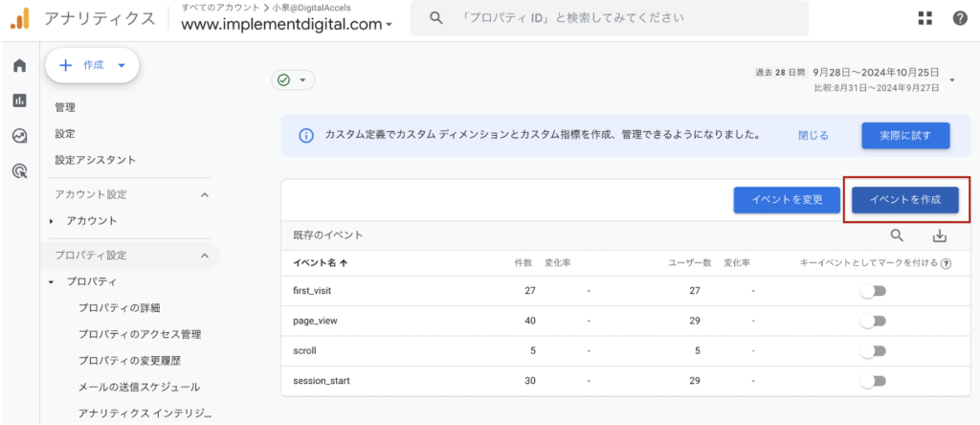The width and height of the screenshot is (980, 425).
Task: Click the 小泉@DigitalAccels account breadcrumb
Action: pyautogui.click(x=311, y=8)
